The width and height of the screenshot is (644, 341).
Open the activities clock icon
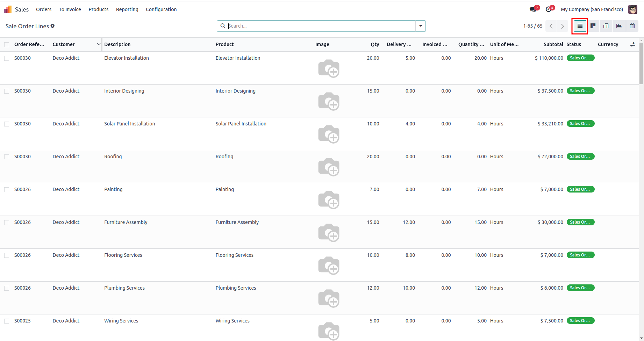click(549, 9)
